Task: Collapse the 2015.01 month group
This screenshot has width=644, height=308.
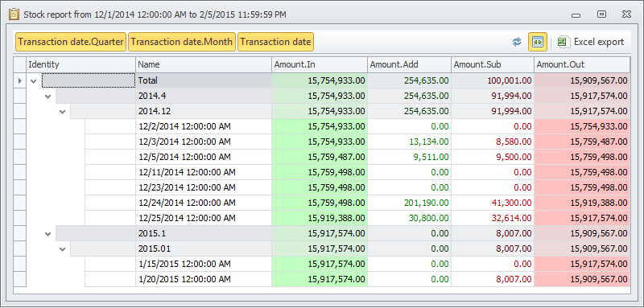Action: [63, 249]
